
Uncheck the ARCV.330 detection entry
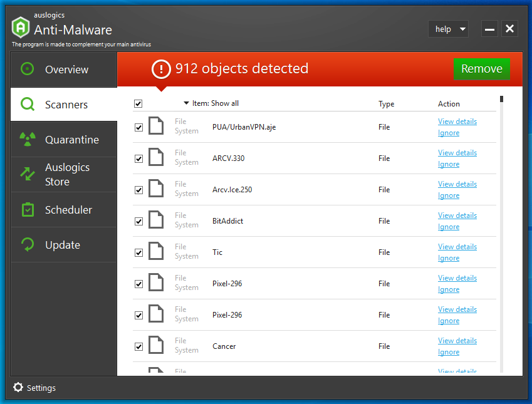[x=138, y=158]
